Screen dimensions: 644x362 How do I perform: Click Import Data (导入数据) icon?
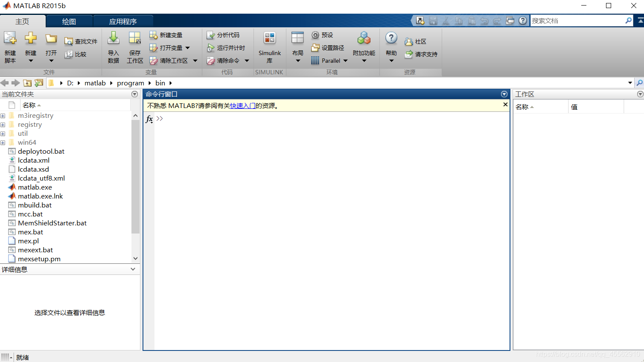coord(114,38)
